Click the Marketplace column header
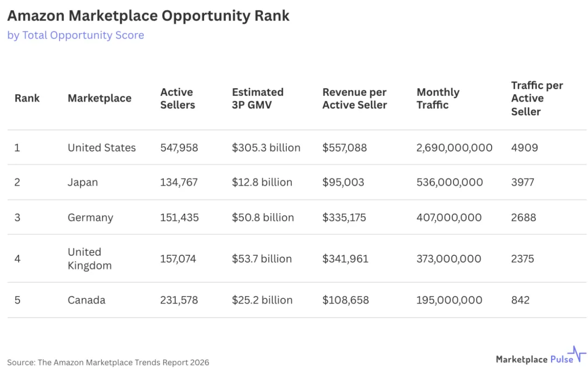The height and width of the screenshot is (368, 588). pos(99,98)
